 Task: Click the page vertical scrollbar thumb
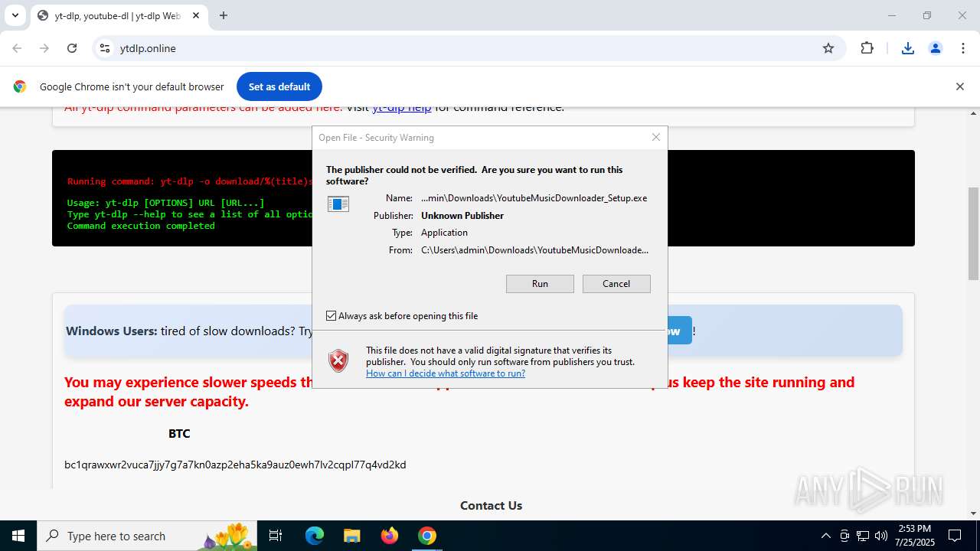pos(974,233)
